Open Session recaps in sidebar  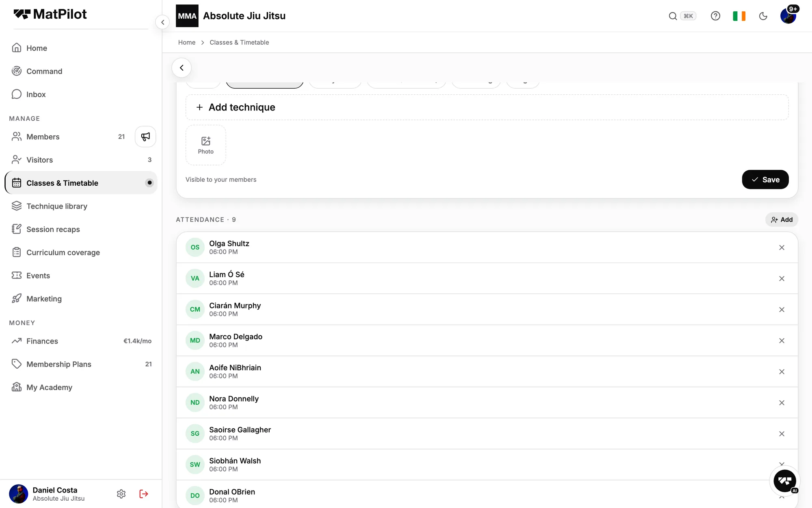pos(53,229)
